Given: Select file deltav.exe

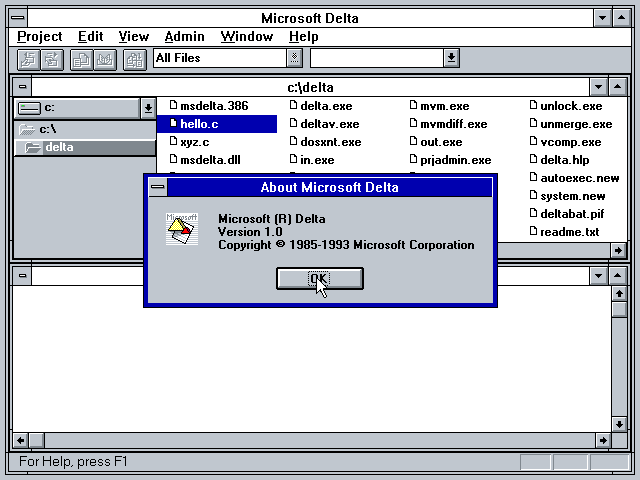Looking at the screenshot, I should [330, 124].
